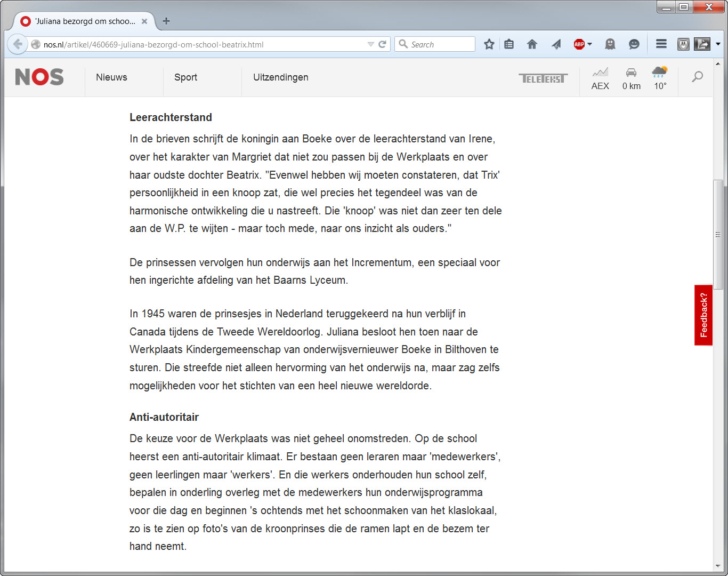
Task: Bookmark this page with star
Action: click(489, 44)
